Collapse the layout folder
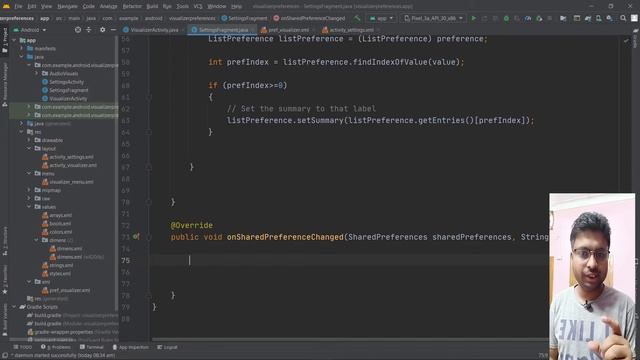The height and width of the screenshot is (360, 640). coord(29,149)
